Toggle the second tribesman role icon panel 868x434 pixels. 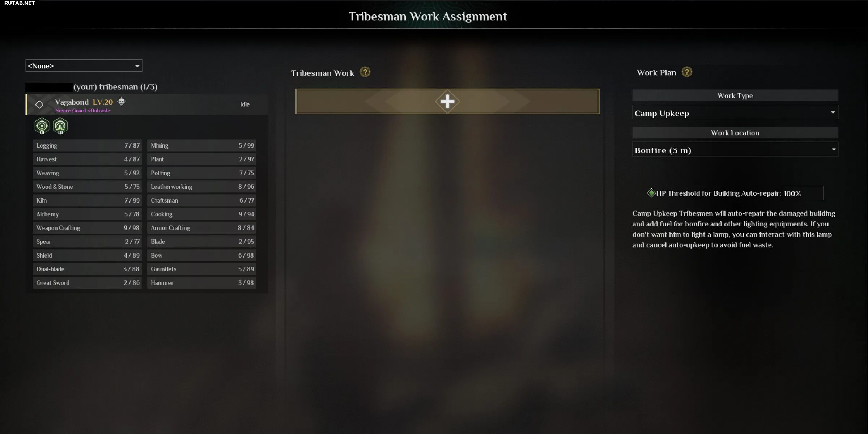tap(60, 125)
